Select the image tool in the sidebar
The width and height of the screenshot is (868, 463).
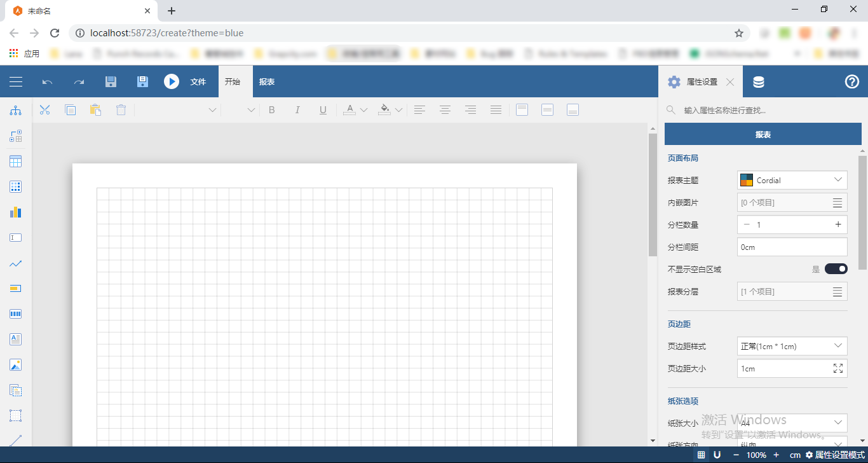pyautogui.click(x=16, y=365)
